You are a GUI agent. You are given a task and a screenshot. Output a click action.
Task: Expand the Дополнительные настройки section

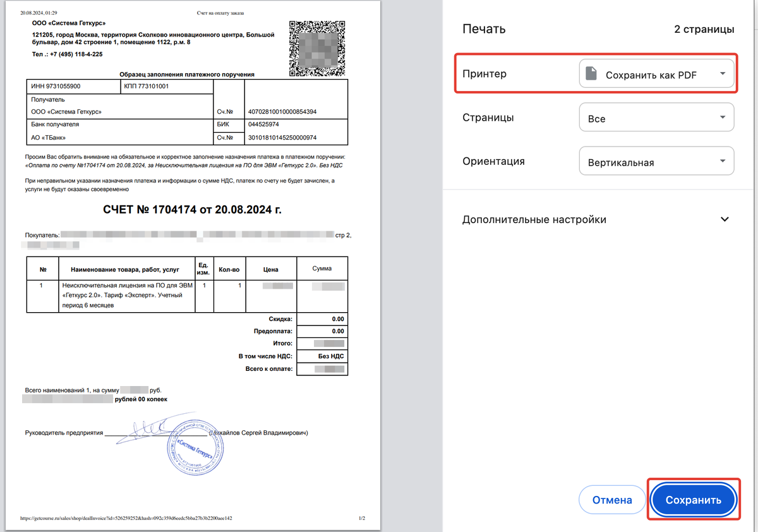(x=725, y=219)
